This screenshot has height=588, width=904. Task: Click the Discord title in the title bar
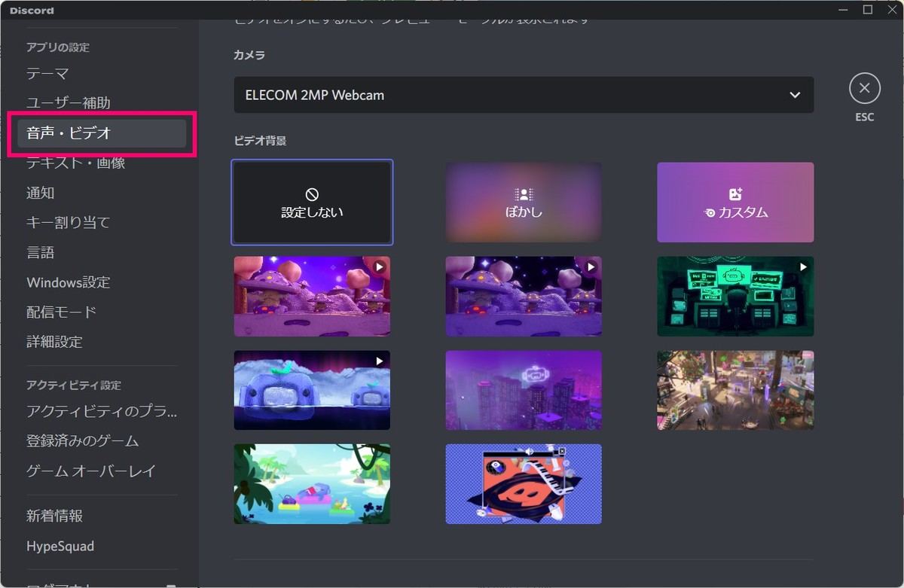click(32, 11)
